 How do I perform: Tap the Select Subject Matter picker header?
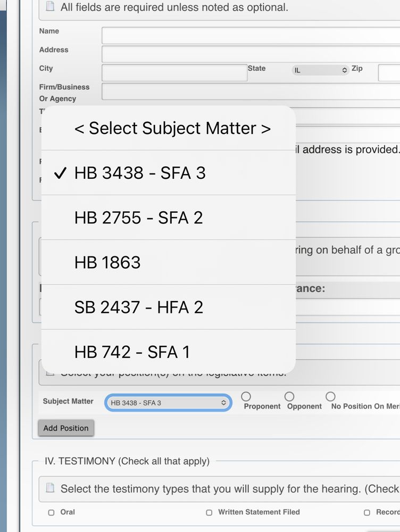[168, 128]
